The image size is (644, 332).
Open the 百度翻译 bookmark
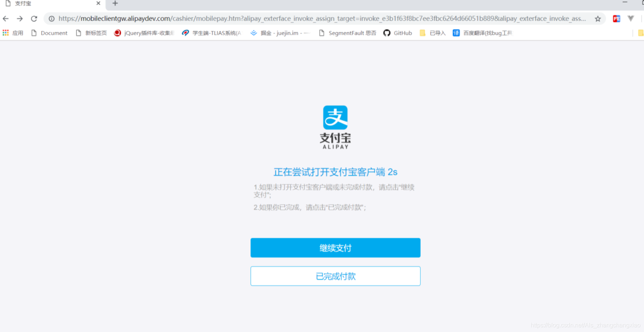tap(483, 33)
